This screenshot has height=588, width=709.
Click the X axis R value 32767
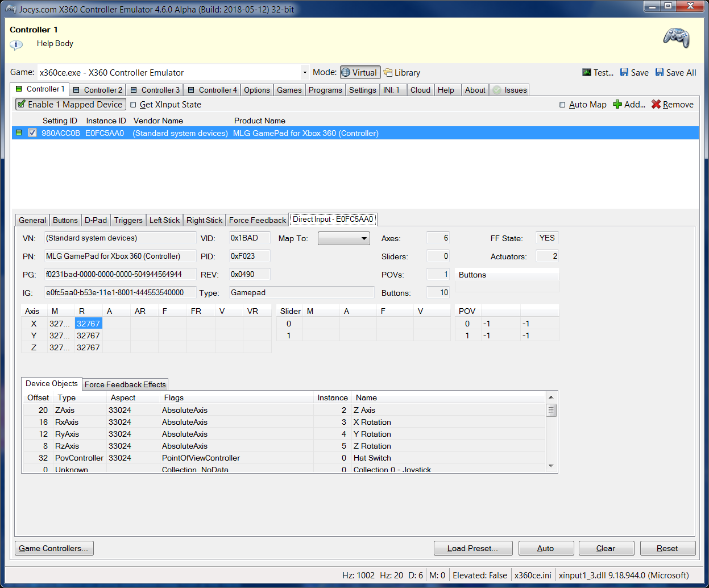(89, 324)
